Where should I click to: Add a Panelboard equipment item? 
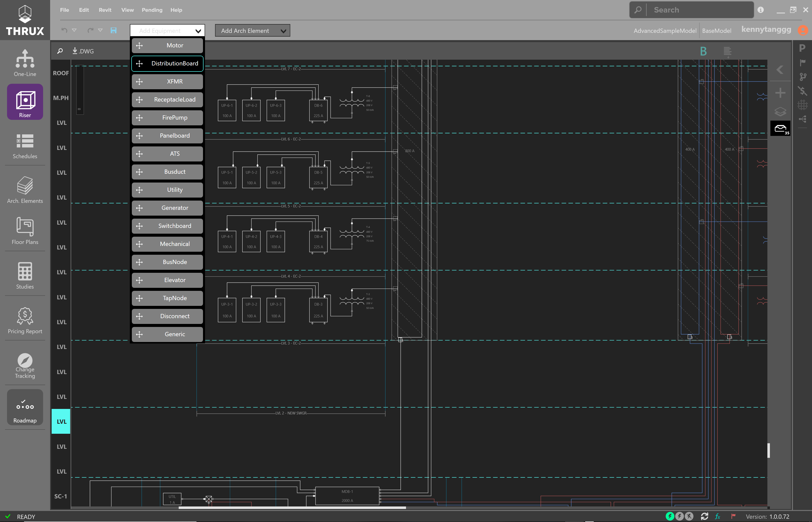click(167, 136)
